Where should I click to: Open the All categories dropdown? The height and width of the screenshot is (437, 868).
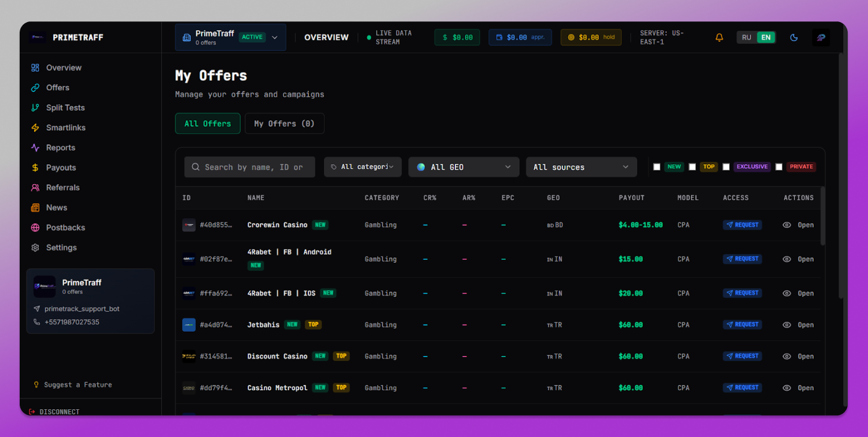click(363, 167)
